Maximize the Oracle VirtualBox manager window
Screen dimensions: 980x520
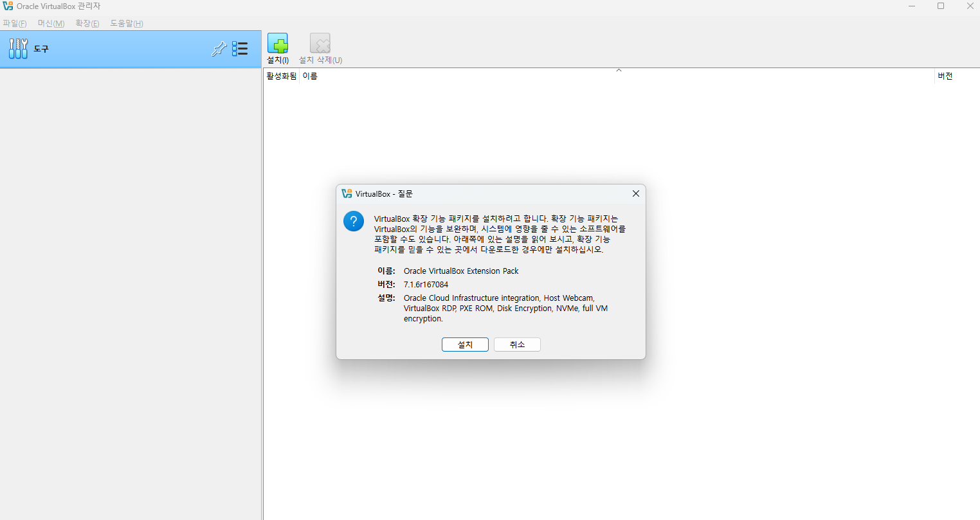pos(941,6)
